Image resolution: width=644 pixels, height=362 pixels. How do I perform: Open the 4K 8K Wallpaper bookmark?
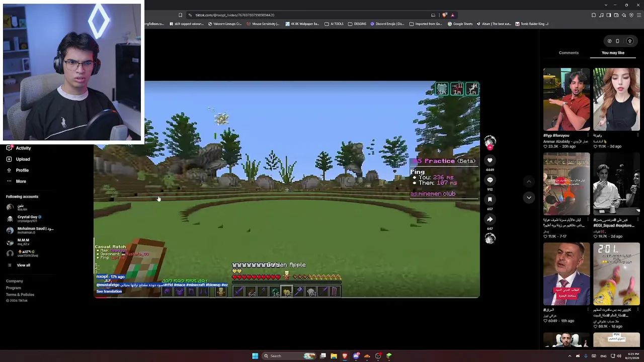pos(302,24)
